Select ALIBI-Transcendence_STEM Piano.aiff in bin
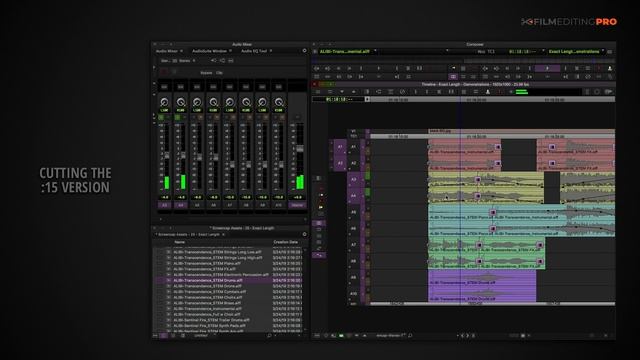 (207, 263)
